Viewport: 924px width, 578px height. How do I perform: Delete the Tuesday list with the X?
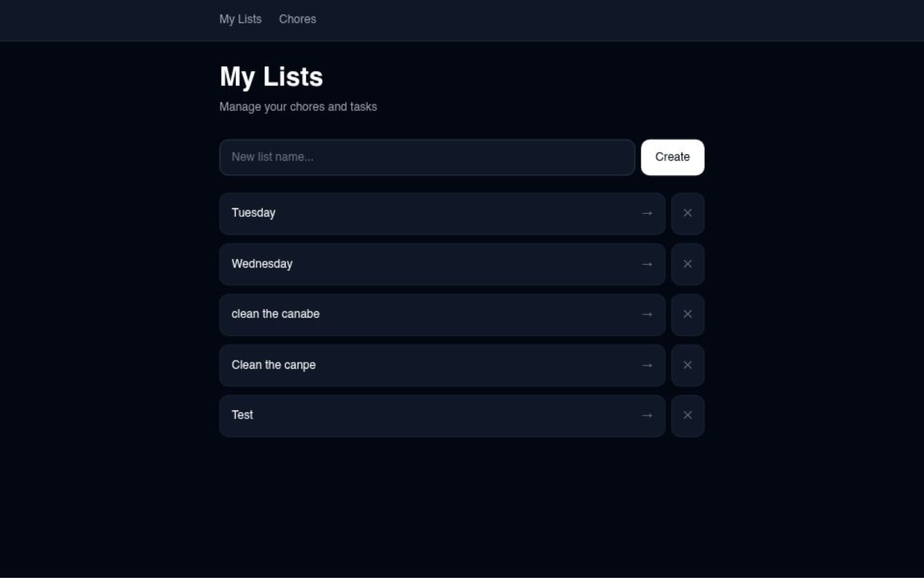[688, 213]
